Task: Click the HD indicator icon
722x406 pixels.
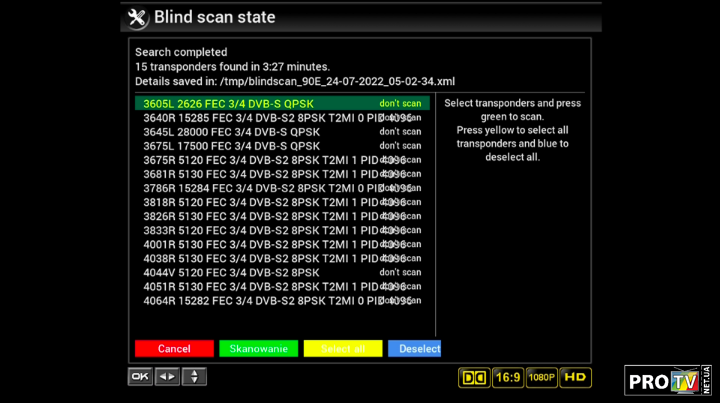Action: point(576,378)
